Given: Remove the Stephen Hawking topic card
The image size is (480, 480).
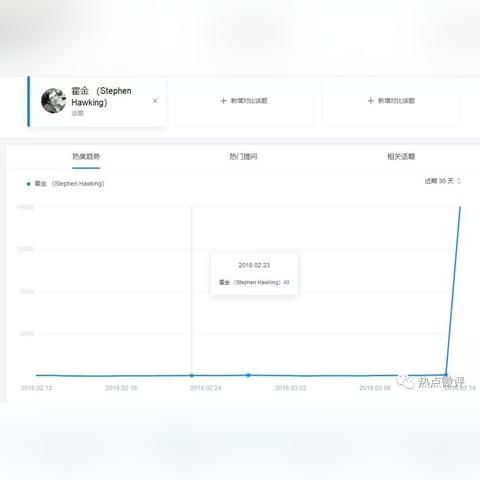Looking at the screenshot, I should coord(155,101).
